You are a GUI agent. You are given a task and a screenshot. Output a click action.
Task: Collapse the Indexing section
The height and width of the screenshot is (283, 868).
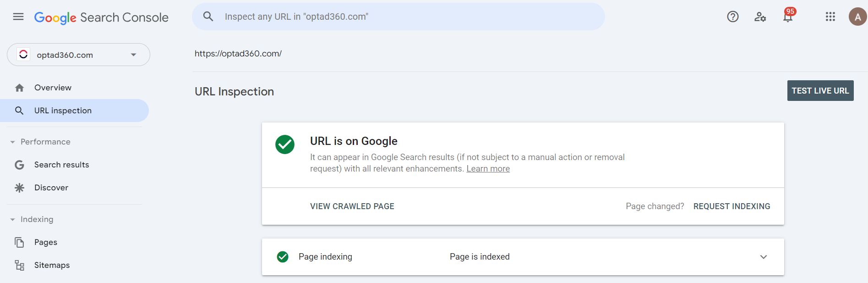32,219
